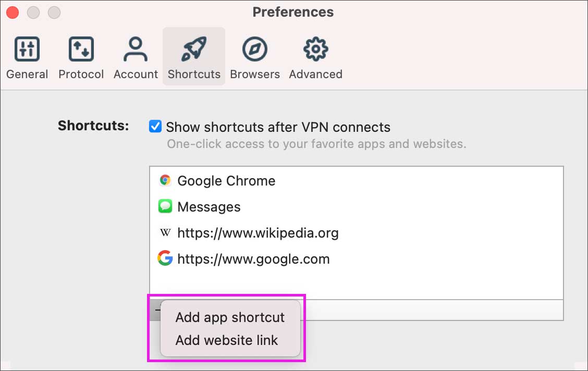Image resolution: width=588 pixels, height=371 pixels.
Task: Select the Account person icon
Action: 136,49
